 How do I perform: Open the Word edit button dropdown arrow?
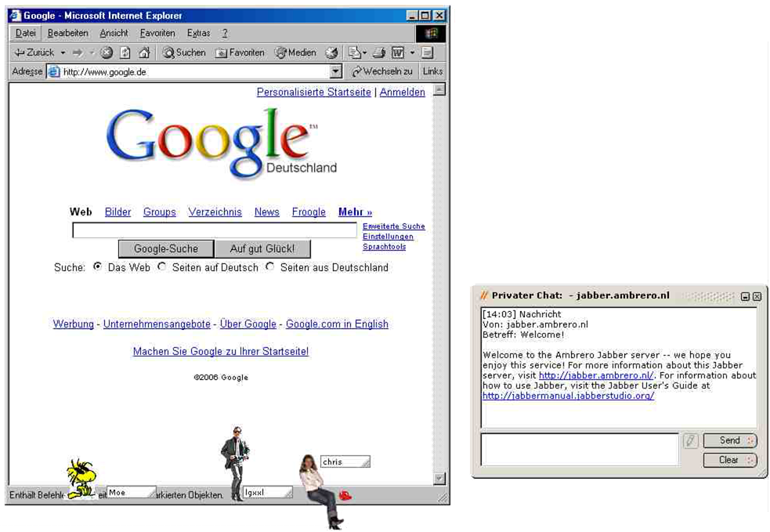412,52
